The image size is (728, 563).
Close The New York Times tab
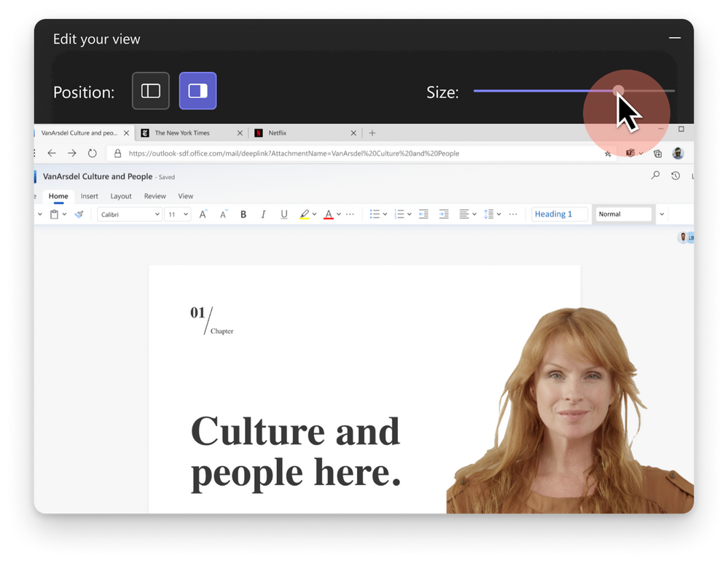(x=240, y=133)
